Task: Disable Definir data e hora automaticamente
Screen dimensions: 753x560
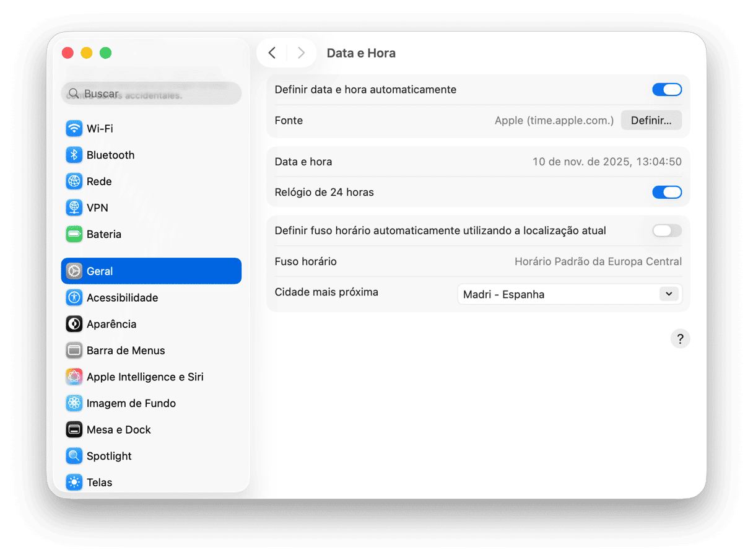Action: pyautogui.click(x=666, y=90)
